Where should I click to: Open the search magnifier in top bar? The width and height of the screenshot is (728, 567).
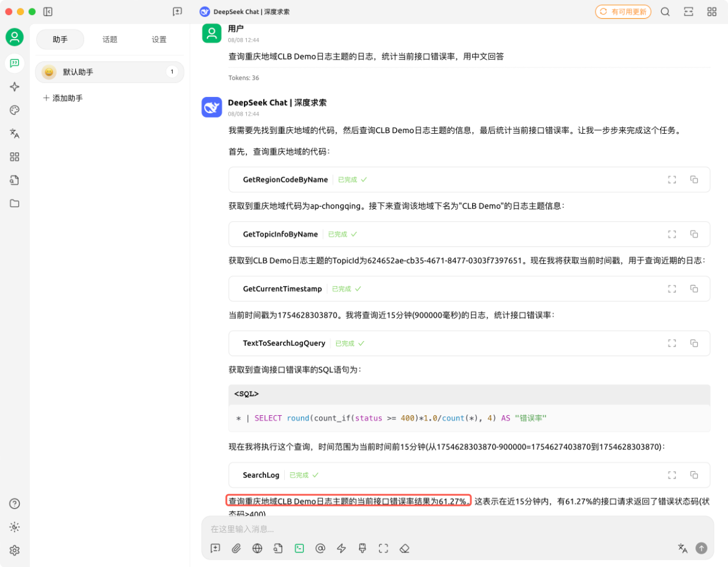[x=665, y=11]
